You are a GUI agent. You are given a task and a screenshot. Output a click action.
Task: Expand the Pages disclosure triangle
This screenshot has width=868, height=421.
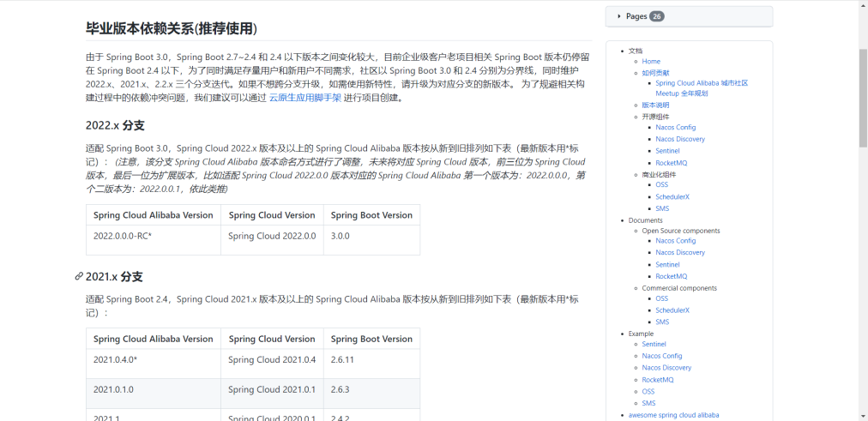619,16
